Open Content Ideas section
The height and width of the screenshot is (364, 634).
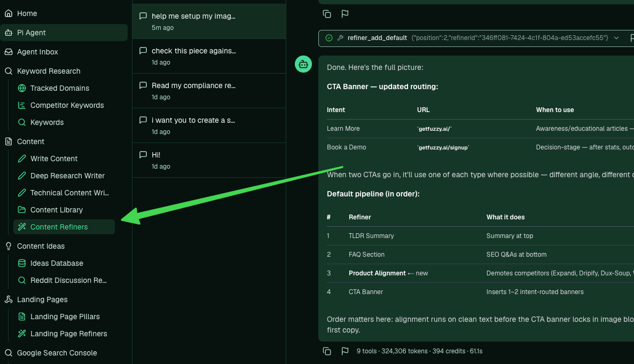point(41,246)
